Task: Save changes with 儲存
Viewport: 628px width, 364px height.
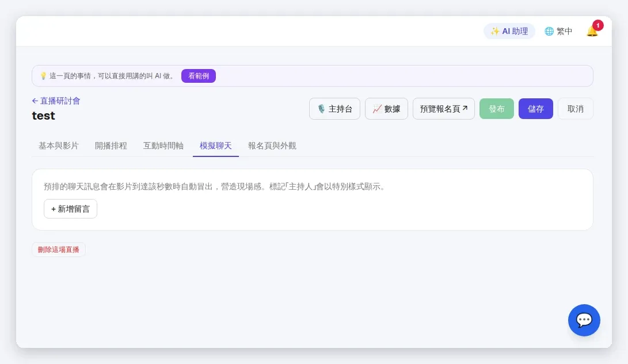Action: pyautogui.click(x=535, y=109)
